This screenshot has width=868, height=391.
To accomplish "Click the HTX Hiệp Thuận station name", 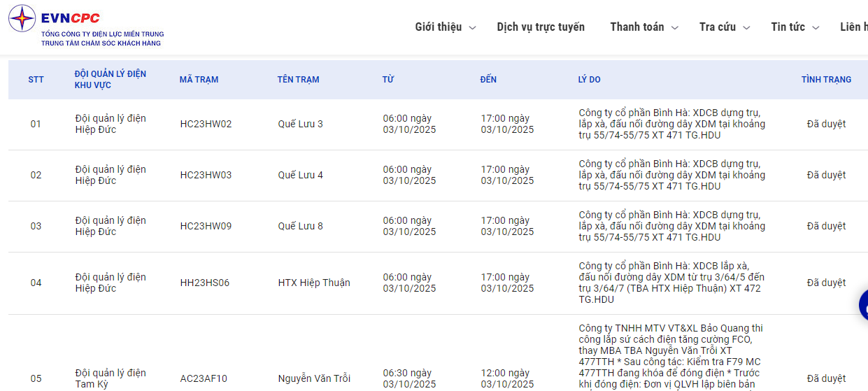I will click(x=314, y=283).
